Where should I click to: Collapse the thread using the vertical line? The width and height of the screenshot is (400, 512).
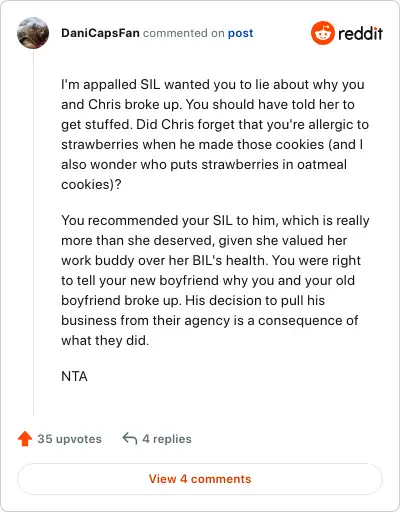click(33, 233)
